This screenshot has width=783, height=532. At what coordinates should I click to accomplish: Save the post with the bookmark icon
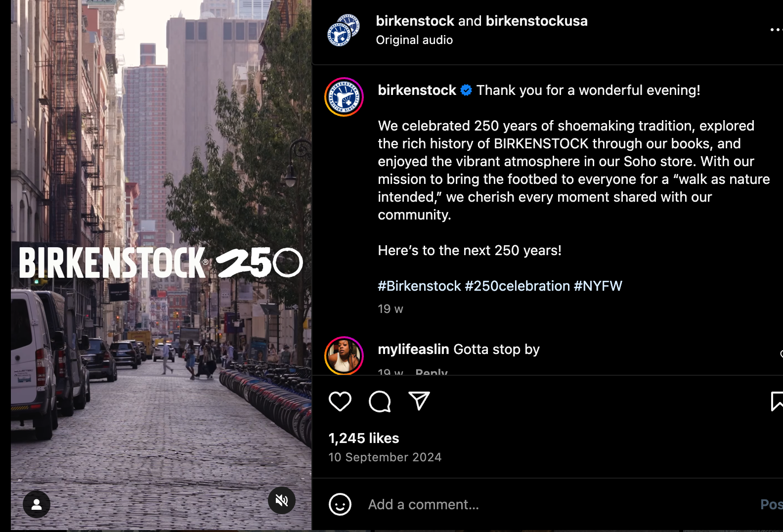point(777,401)
